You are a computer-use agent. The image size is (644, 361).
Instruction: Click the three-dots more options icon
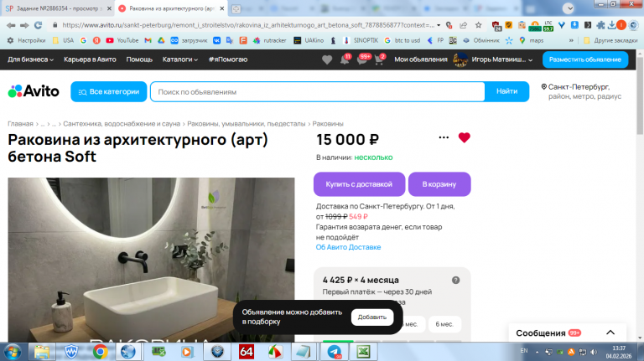pos(444,137)
